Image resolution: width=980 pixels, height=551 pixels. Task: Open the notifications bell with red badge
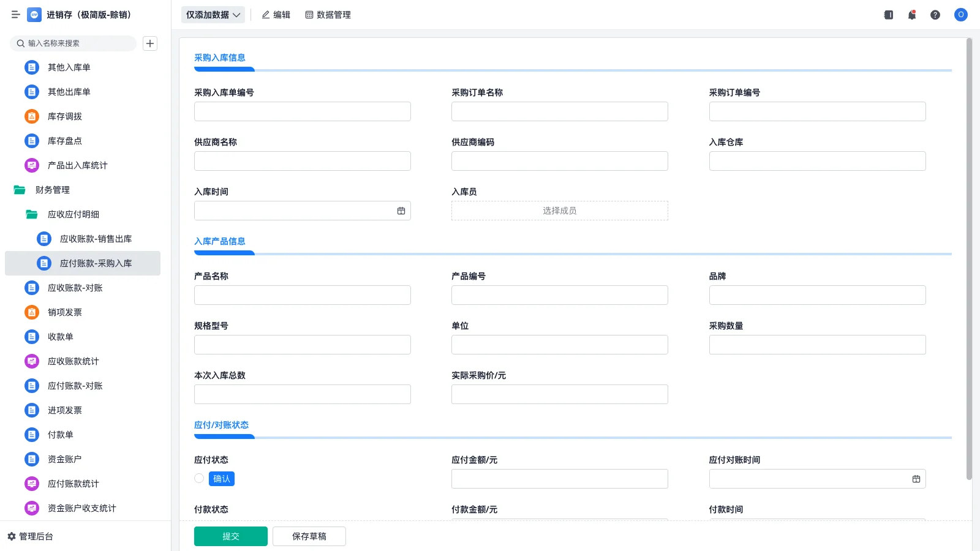coord(911,15)
